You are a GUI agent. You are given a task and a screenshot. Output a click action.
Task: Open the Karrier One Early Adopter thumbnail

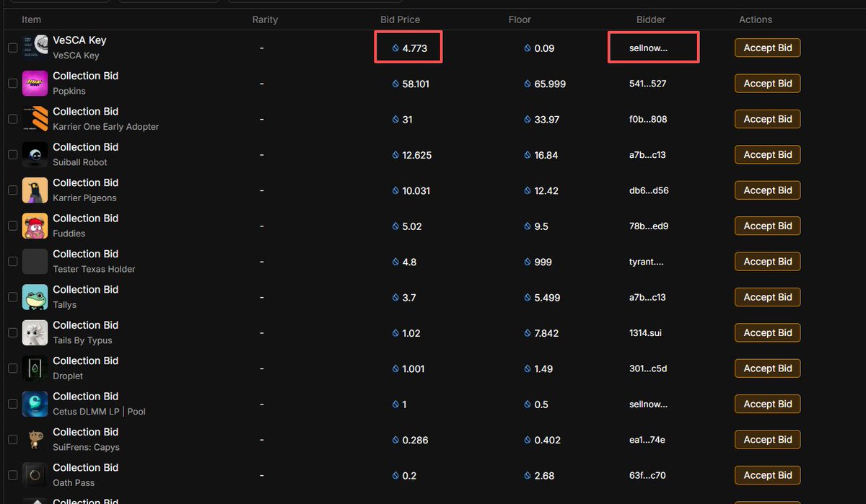tap(35, 119)
